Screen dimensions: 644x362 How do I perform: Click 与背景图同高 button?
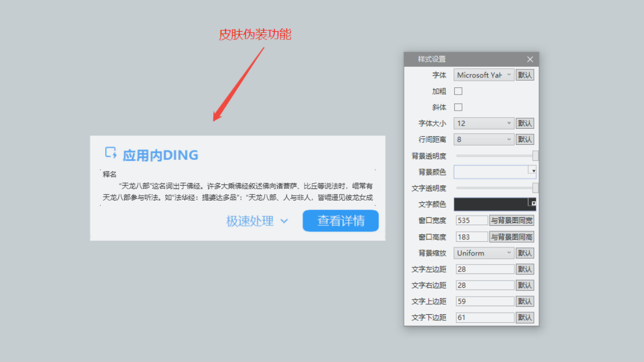point(512,237)
